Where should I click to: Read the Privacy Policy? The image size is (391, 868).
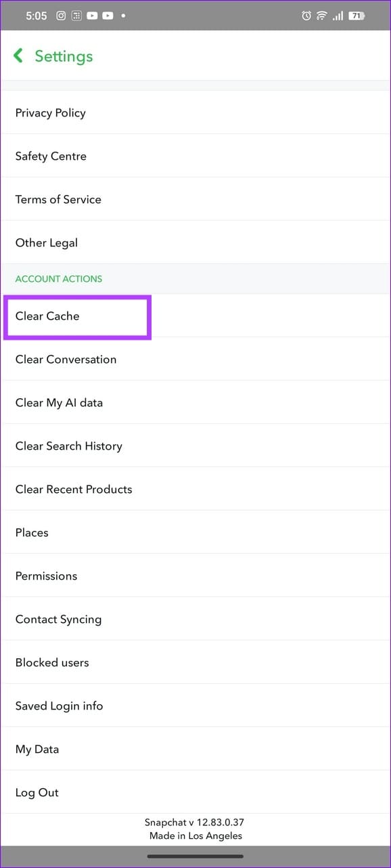point(50,113)
